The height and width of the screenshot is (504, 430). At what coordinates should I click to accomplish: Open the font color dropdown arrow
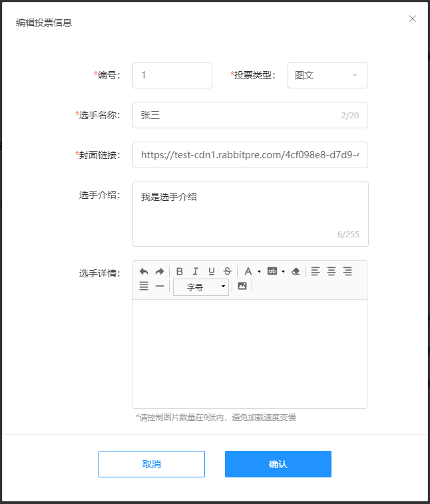259,271
